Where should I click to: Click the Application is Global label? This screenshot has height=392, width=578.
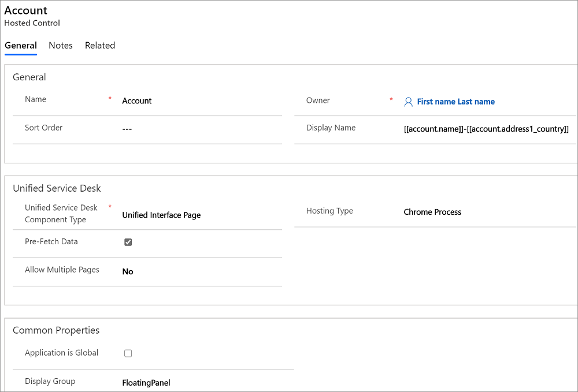click(62, 353)
